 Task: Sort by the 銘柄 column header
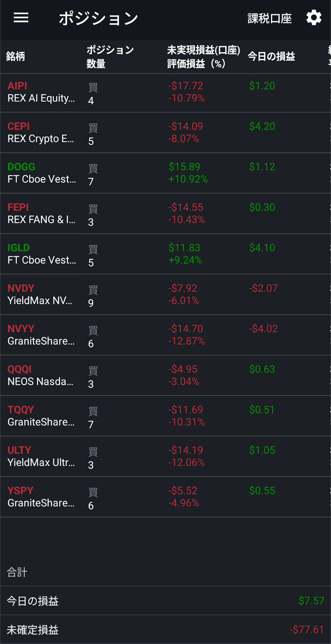(16, 56)
